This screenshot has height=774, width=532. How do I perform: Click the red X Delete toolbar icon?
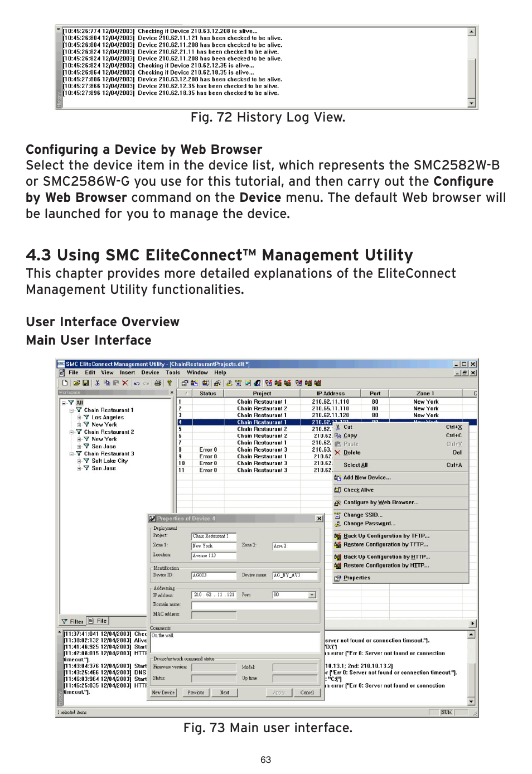click(125, 383)
